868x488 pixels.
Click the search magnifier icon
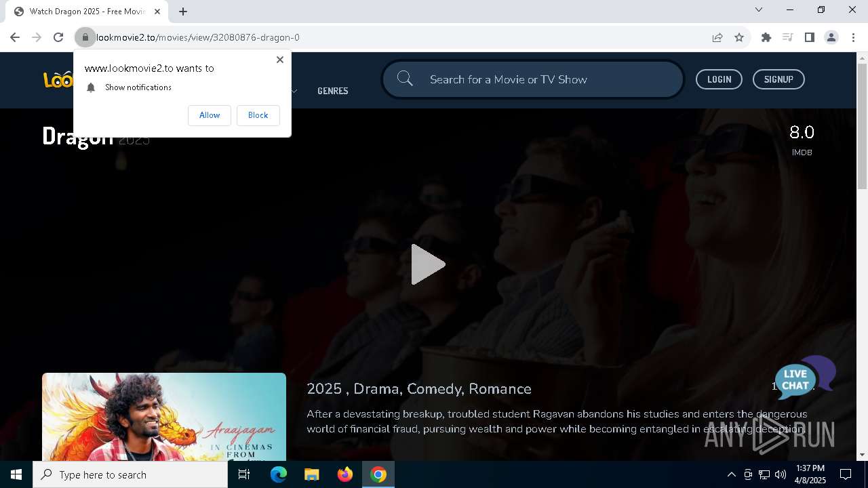point(405,79)
